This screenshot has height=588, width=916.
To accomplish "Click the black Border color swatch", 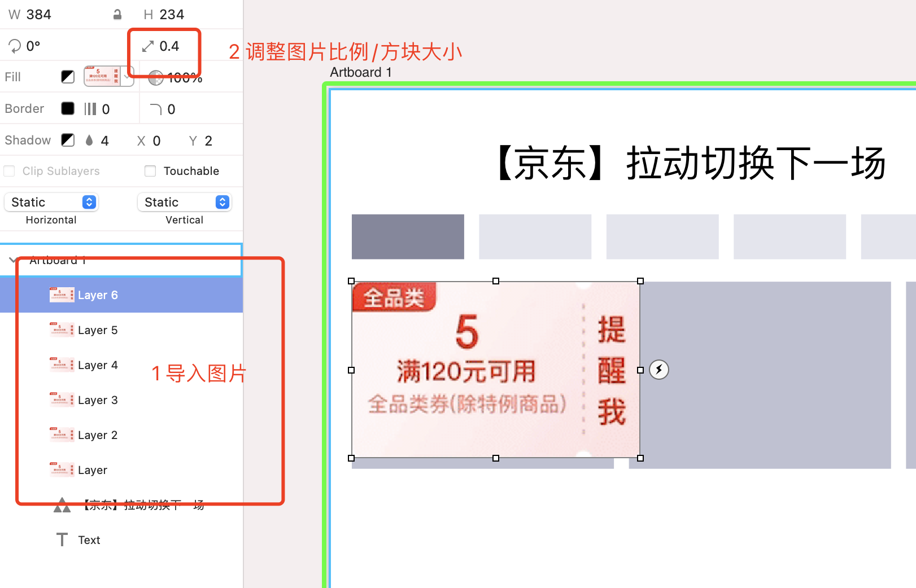I will click(x=68, y=108).
